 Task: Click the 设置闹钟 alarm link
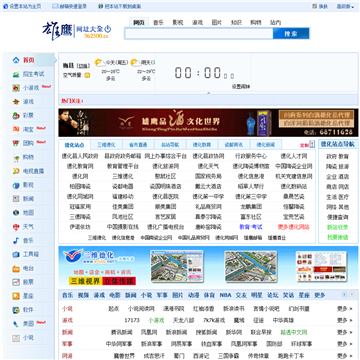[x=241, y=86]
